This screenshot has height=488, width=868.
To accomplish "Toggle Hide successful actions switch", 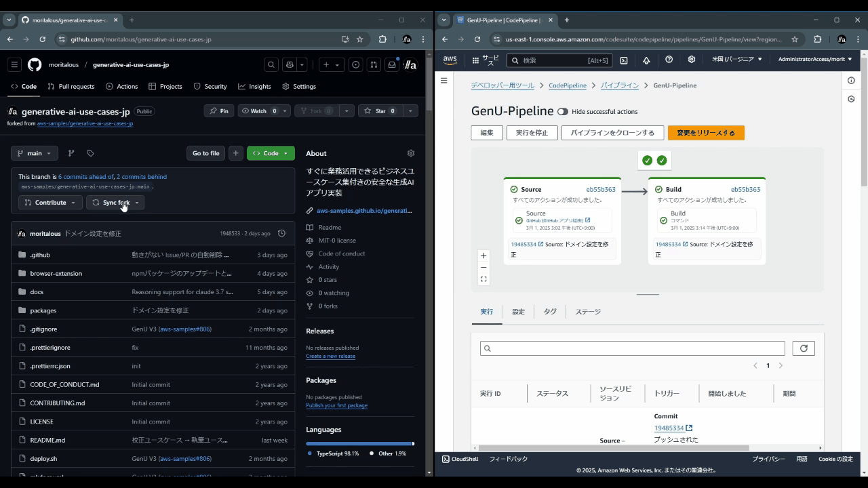I will pos(564,111).
